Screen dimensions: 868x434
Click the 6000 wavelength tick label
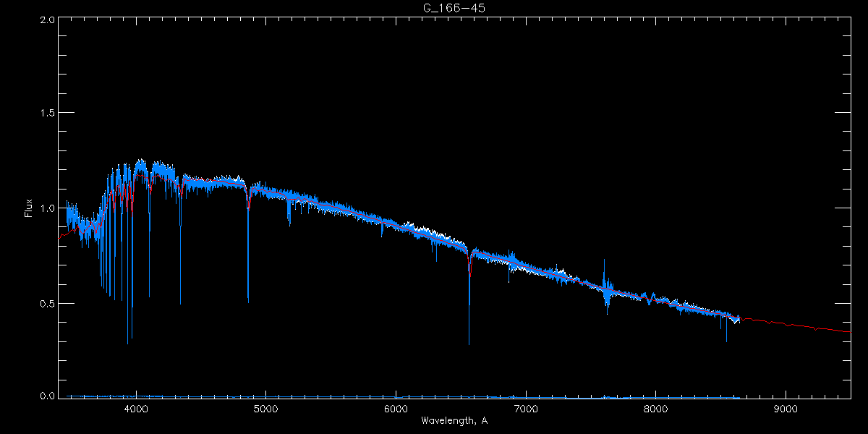click(x=396, y=408)
